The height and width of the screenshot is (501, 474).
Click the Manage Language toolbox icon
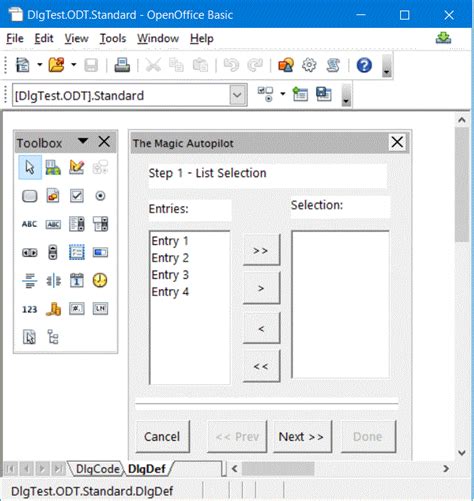pyautogui.click(x=53, y=167)
